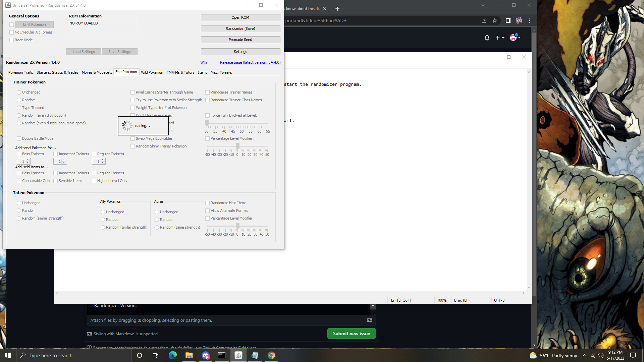Open a new Chrome tab
The height and width of the screenshot is (362, 644).
tap(337, 9)
